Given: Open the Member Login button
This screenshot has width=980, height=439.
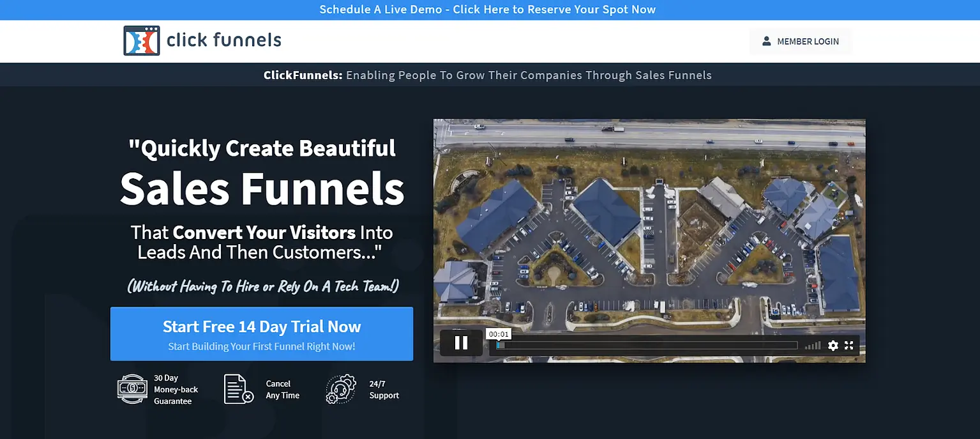Looking at the screenshot, I should pos(800,42).
